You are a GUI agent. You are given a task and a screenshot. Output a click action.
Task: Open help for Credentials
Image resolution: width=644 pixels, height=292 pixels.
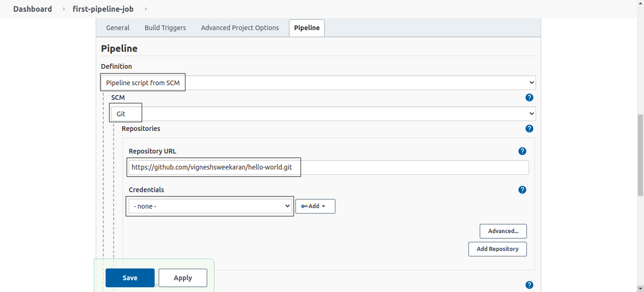click(522, 190)
